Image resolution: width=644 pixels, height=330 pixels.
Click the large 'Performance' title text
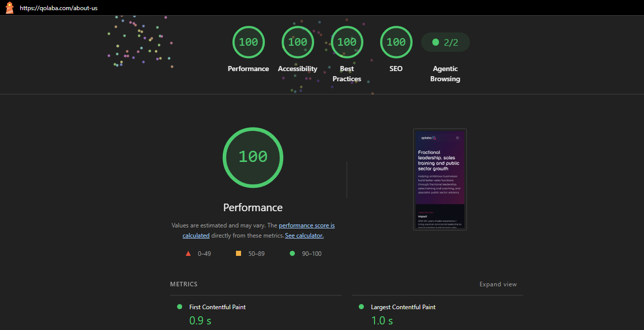pos(253,208)
